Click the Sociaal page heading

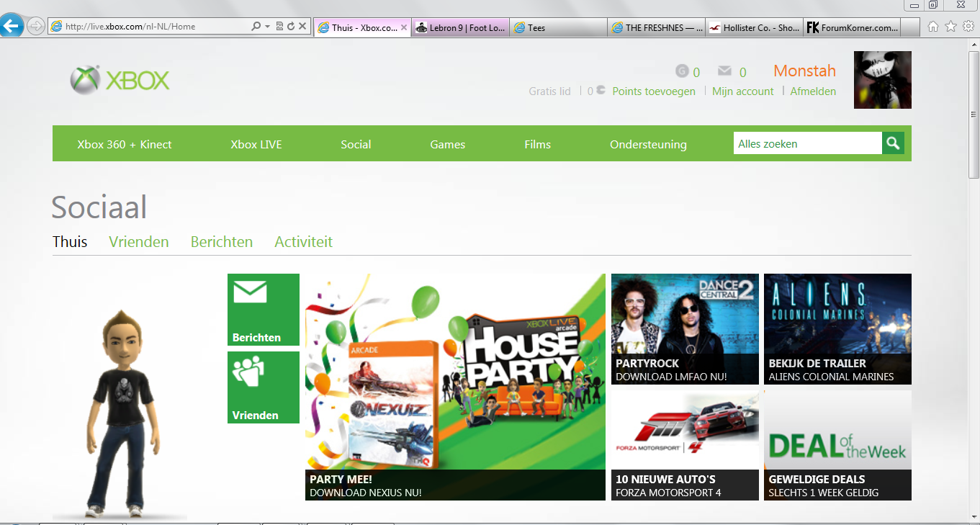99,207
